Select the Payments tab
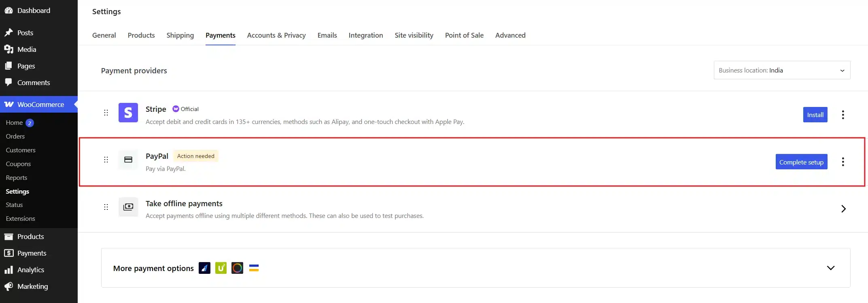868x303 pixels. pos(221,35)
